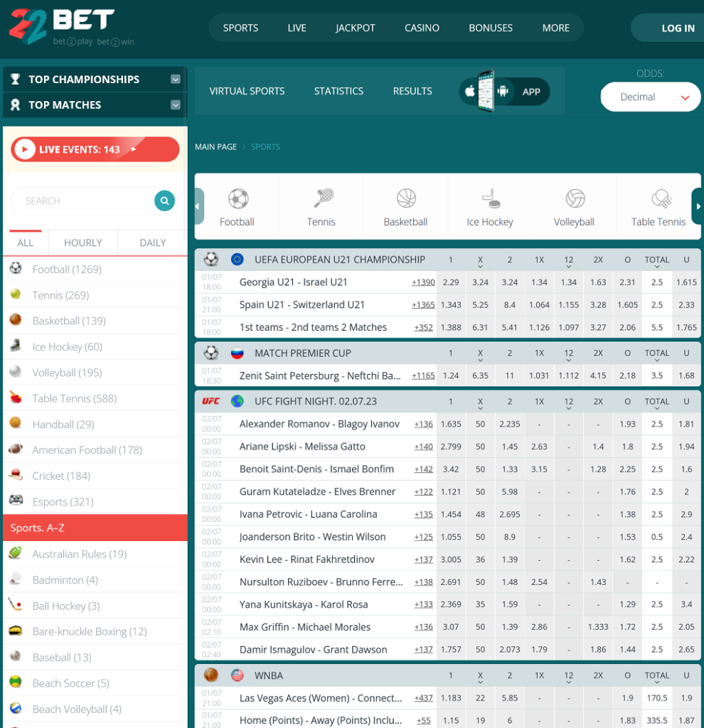Open Tennis racket icon in sports carousel

323,199
